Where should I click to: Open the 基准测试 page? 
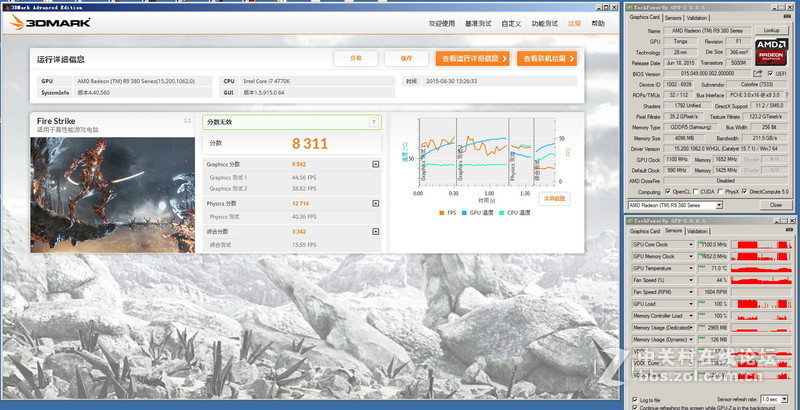pos(478,23)
